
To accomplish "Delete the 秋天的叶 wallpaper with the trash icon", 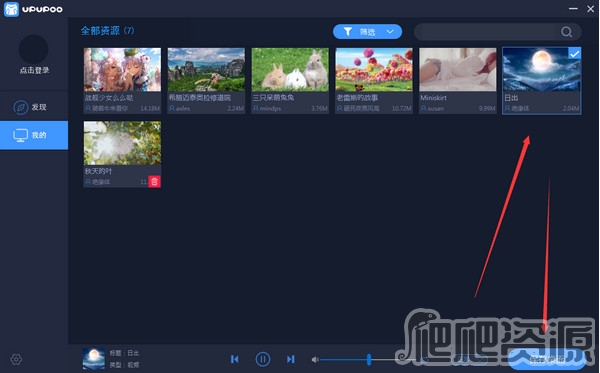I will point(154,182).
